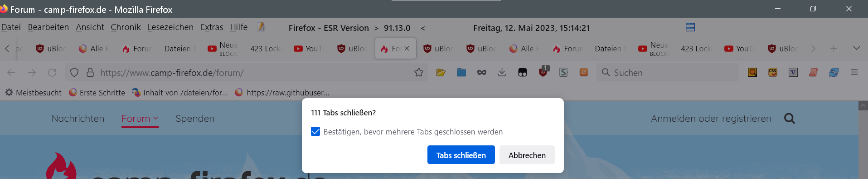The image size is (868, 179).
Task: Expand the Forum dropdown in navigation
Action: 140,119
